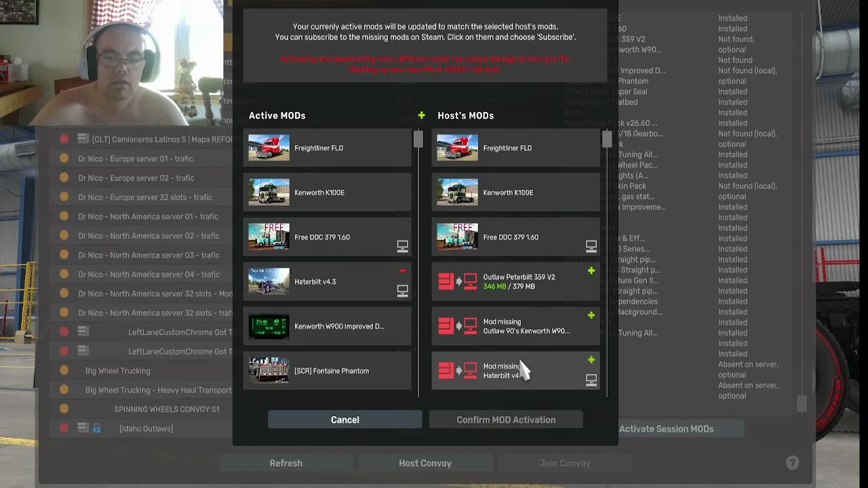Screen dimensions: 868x488
Task: Click the "346 MB / 379 MB" download progress text
Action: [x=509, y=287]
